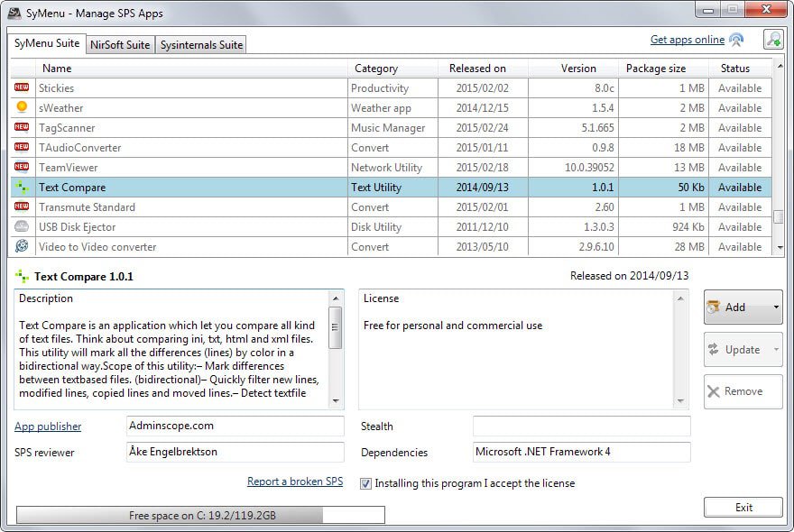Click the app list scroll up arrow
The height and width of the screenshot is (532, 794).
coord(780,66)
